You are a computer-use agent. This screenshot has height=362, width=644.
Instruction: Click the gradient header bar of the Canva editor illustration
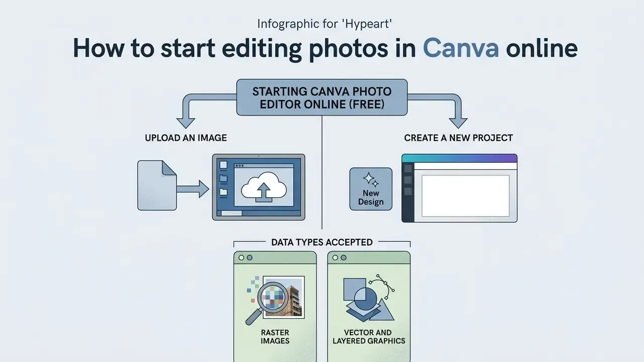pos(459,158)
